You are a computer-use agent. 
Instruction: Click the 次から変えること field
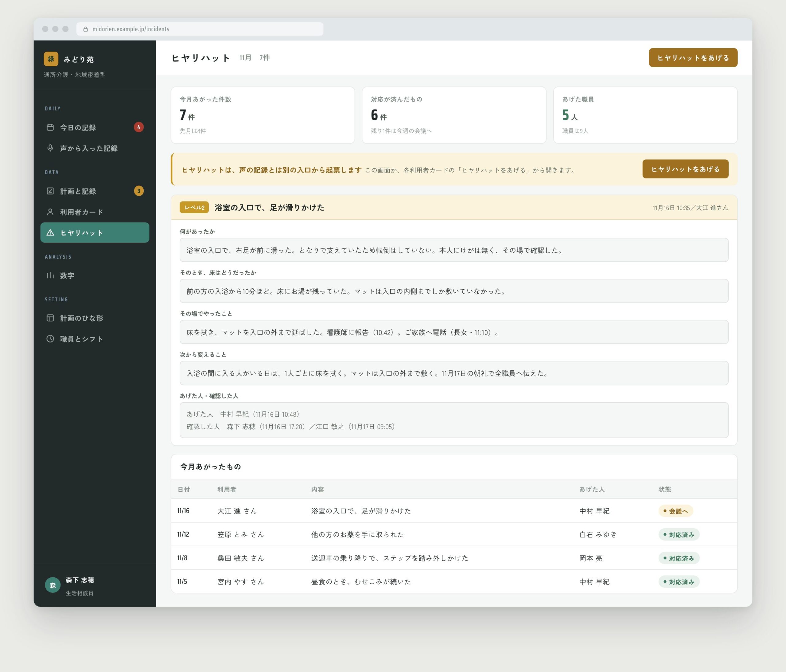point(454,373)
